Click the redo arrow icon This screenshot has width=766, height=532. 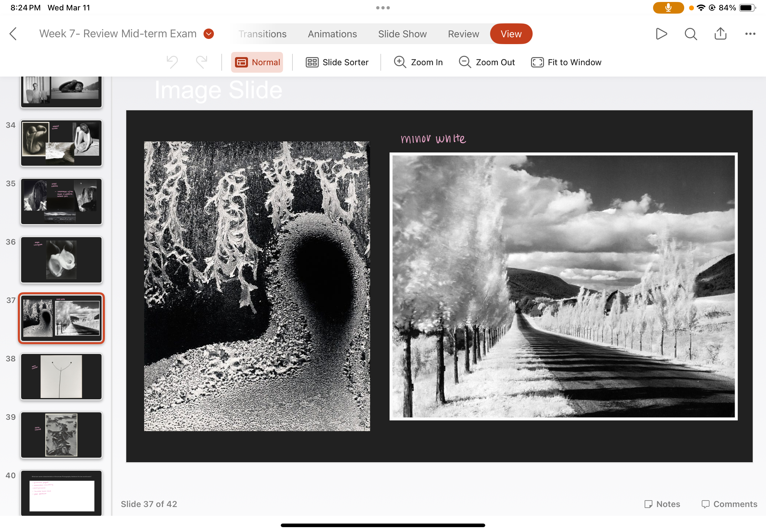point(202,62)
